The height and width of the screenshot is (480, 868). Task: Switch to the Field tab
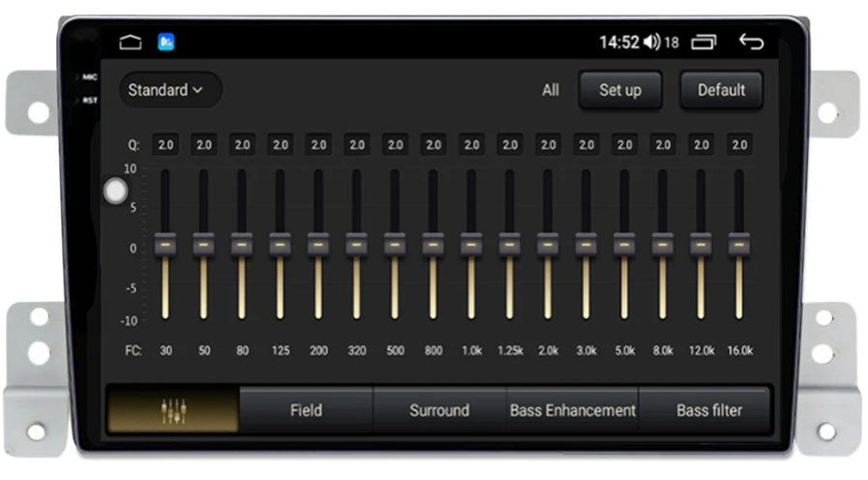click(306, 410)
